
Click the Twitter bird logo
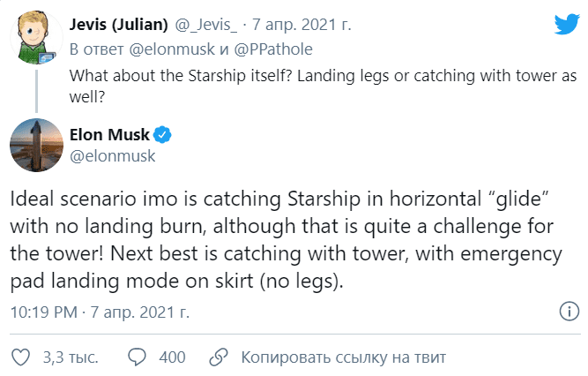[565, 26]
